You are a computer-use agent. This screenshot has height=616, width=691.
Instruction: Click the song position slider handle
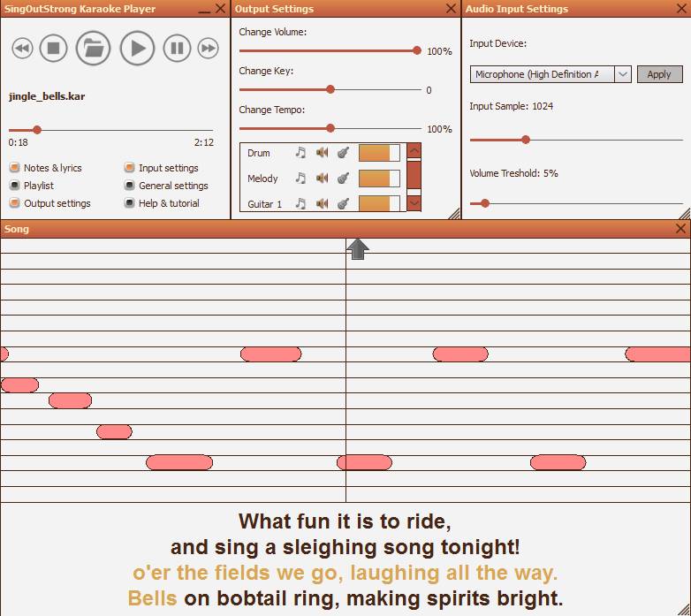(37, 130)
